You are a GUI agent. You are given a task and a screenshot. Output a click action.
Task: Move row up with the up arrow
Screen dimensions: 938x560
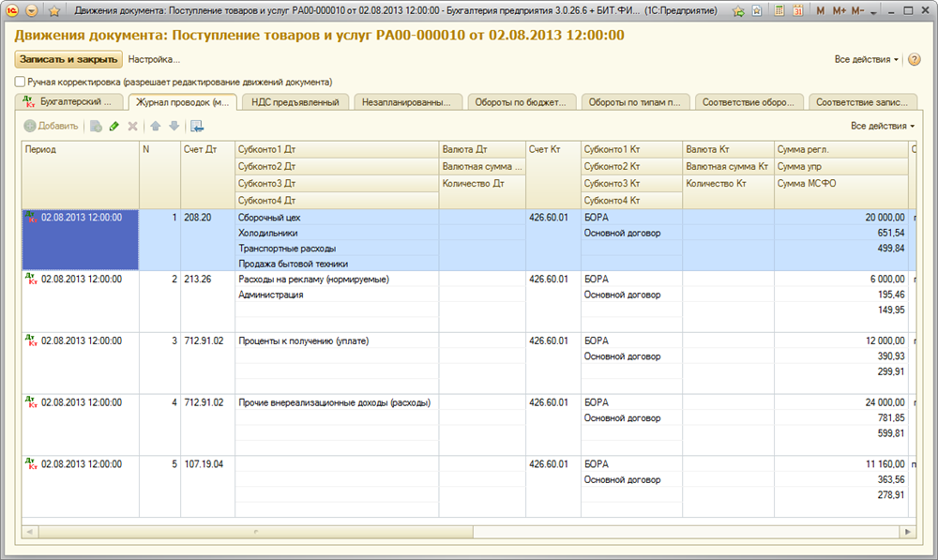(x=156, y=126)
